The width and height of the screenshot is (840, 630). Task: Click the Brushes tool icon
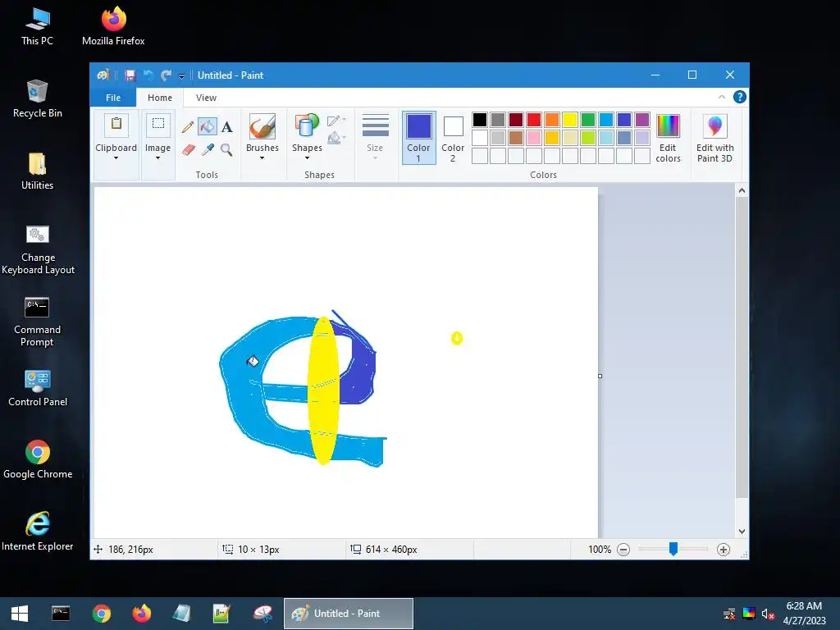coord(262,127)
